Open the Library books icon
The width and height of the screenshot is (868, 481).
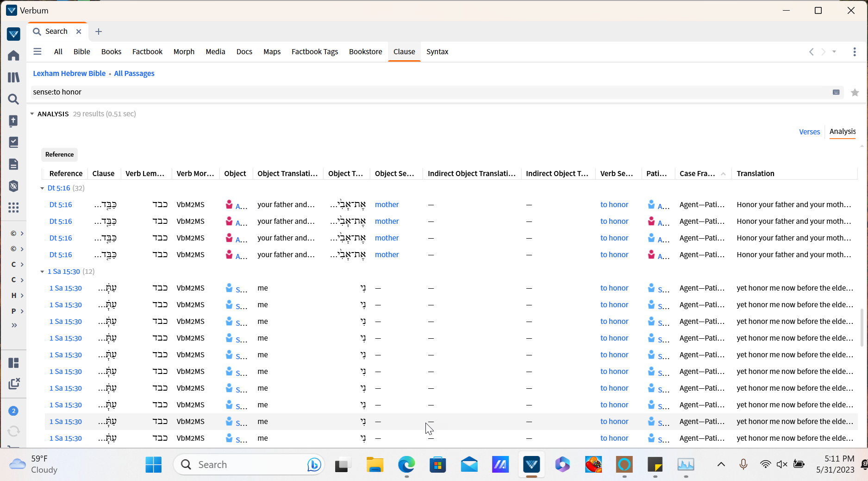[13, 77]
